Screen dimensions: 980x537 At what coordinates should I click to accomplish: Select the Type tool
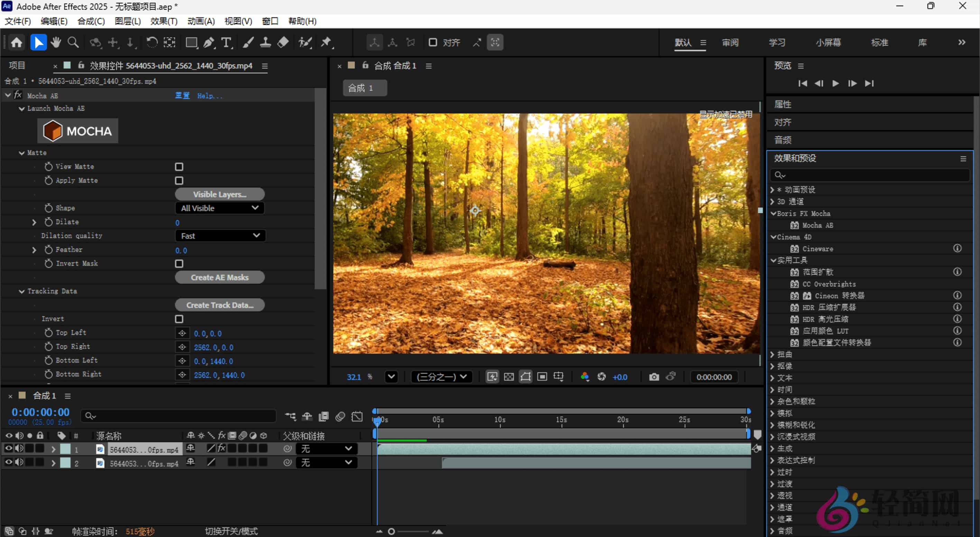point(226,42)
